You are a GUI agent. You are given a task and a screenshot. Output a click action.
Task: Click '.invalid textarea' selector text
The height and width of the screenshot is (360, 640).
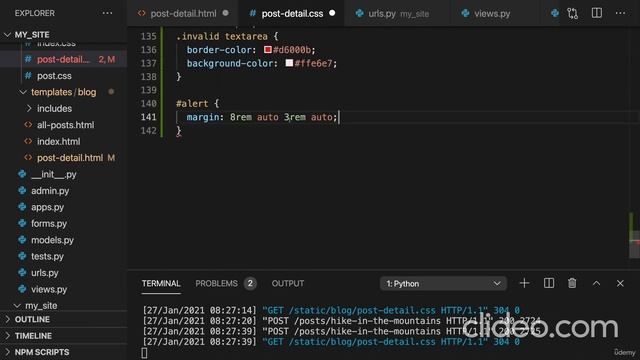point(222,36)
